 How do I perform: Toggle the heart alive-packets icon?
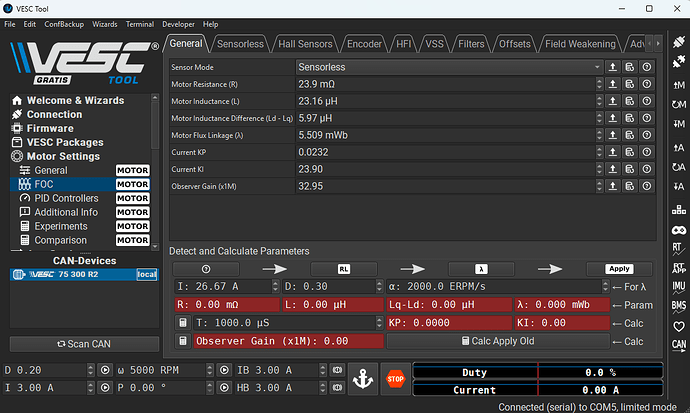pyautogui.click(x=679, y=326)
